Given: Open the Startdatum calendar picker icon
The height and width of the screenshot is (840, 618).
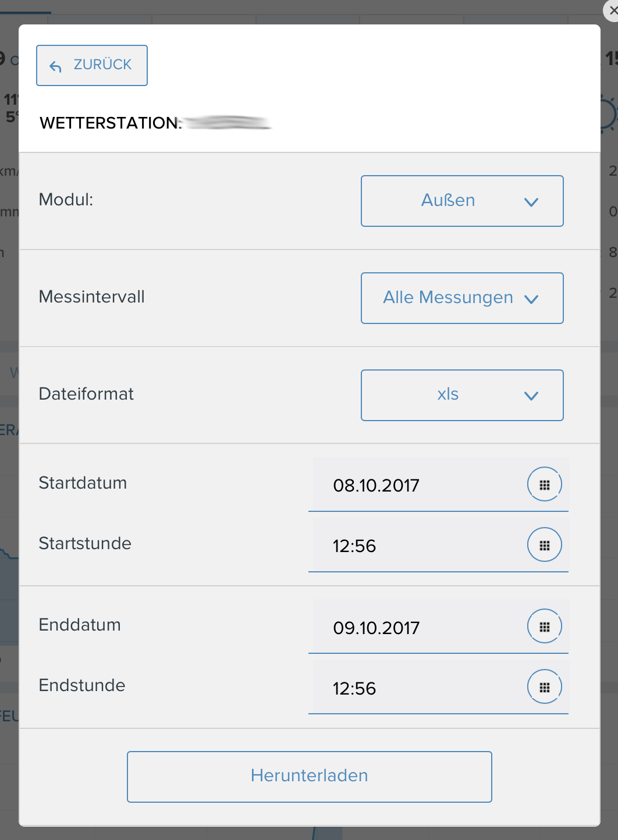Looking at the screenshot, I should [544, 485].
